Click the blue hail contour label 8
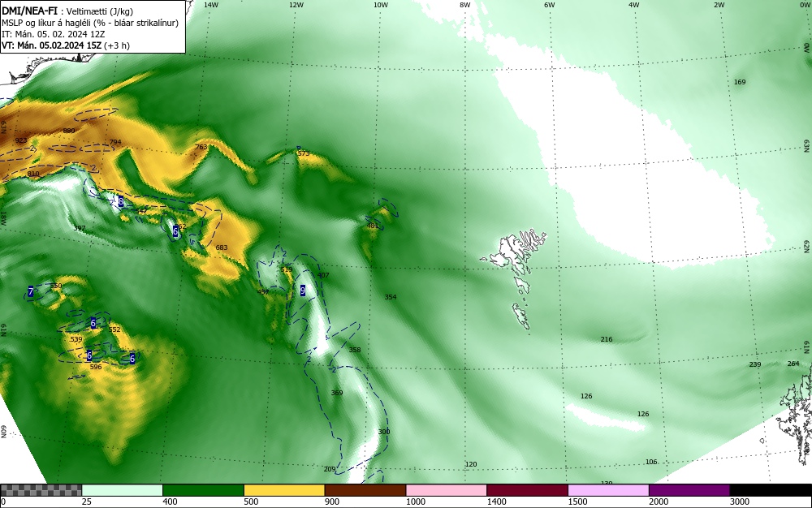The image size is (812, 508). click(x=121, y=202)
